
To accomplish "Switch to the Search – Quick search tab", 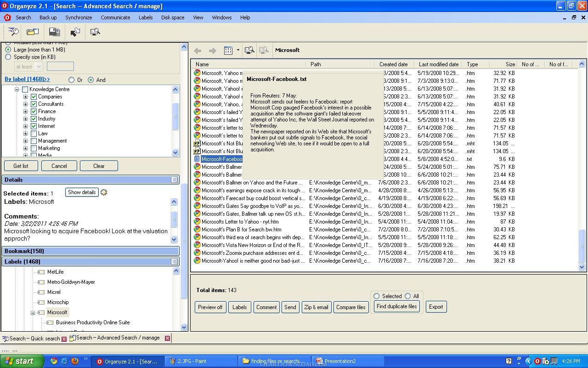I will pos(34,339).
